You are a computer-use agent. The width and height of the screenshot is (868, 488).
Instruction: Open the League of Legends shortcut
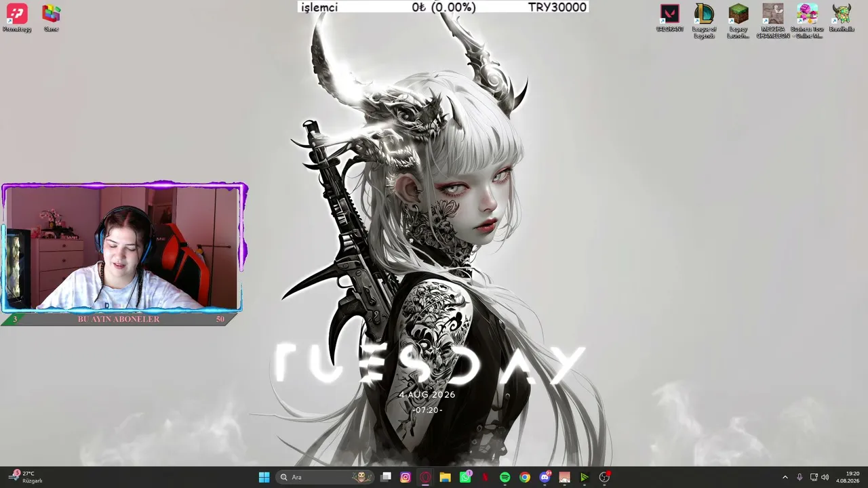(704, 21)
